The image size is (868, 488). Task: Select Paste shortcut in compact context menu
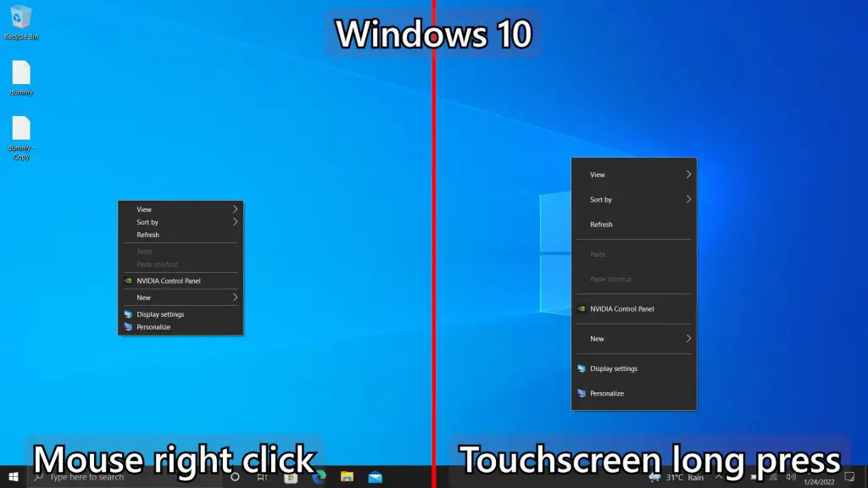pyautogui.click(x=157, y=264)
